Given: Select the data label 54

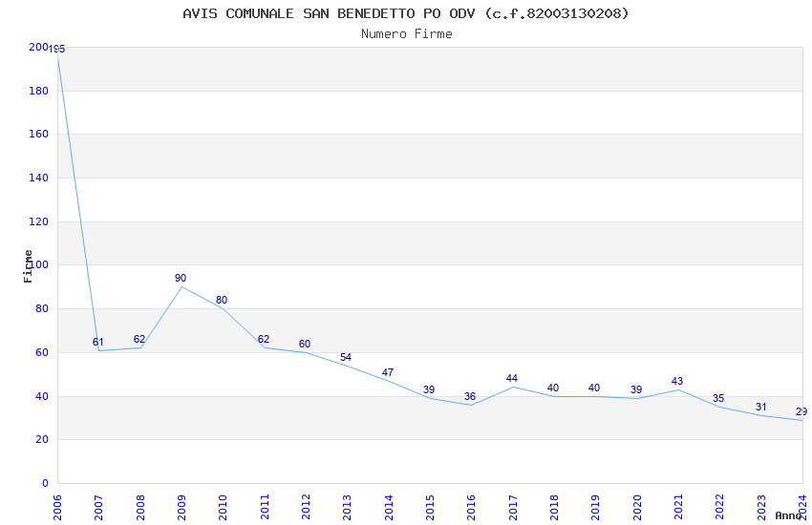Looking at the screenshot, I should click(346, 357).
